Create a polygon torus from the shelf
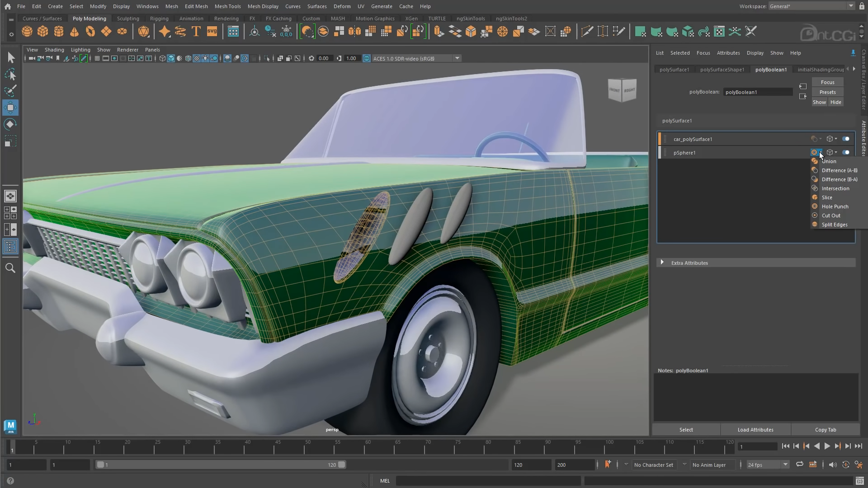 pyautogui.click(x=90, y=32)
